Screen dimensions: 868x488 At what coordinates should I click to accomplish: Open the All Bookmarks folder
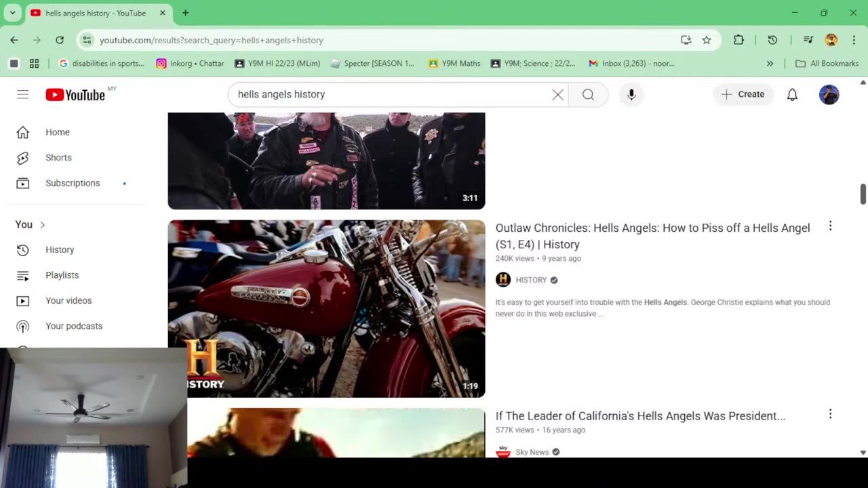pyautogui.click(x=827, y=64)
